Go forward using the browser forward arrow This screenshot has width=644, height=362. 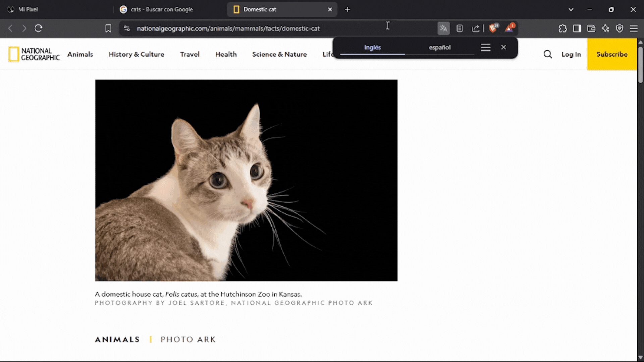point(24,28)
